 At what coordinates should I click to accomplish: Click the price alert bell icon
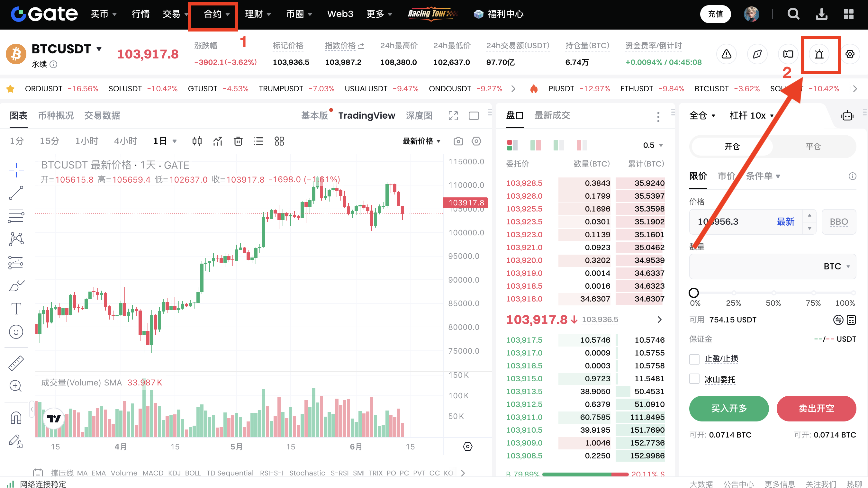[x=819, y=54]
